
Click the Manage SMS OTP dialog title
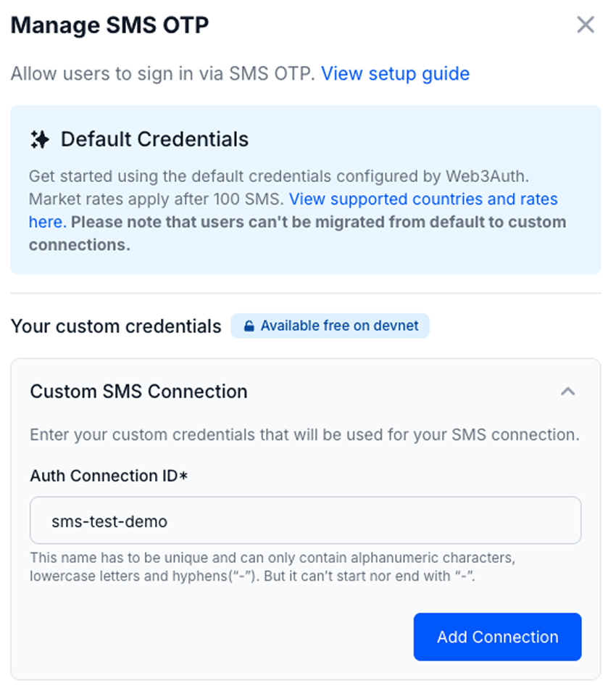point(109,25)
